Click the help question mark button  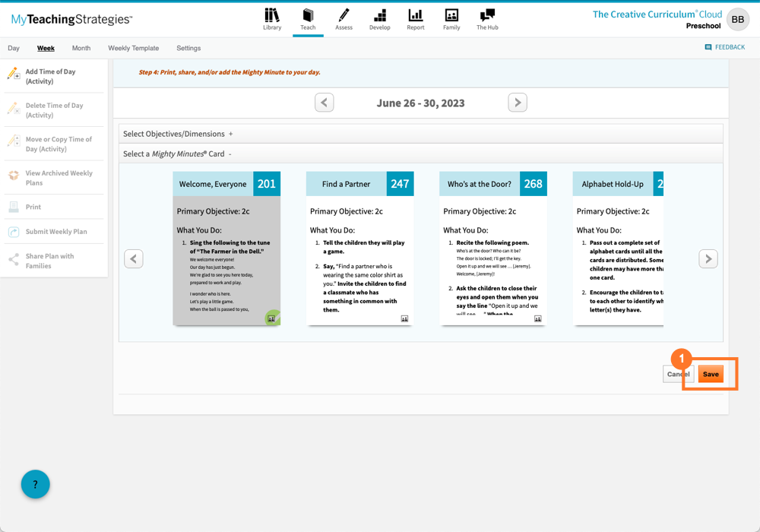[x=35, y=484]
